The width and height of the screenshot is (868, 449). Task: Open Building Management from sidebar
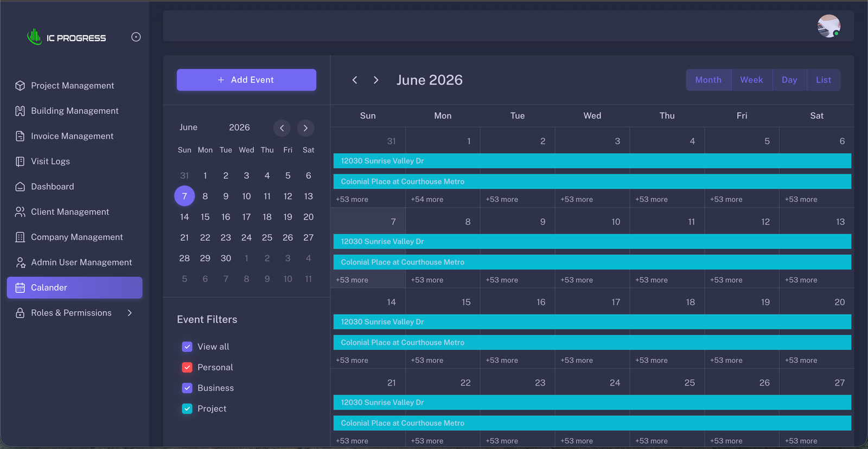click(74, 111)
